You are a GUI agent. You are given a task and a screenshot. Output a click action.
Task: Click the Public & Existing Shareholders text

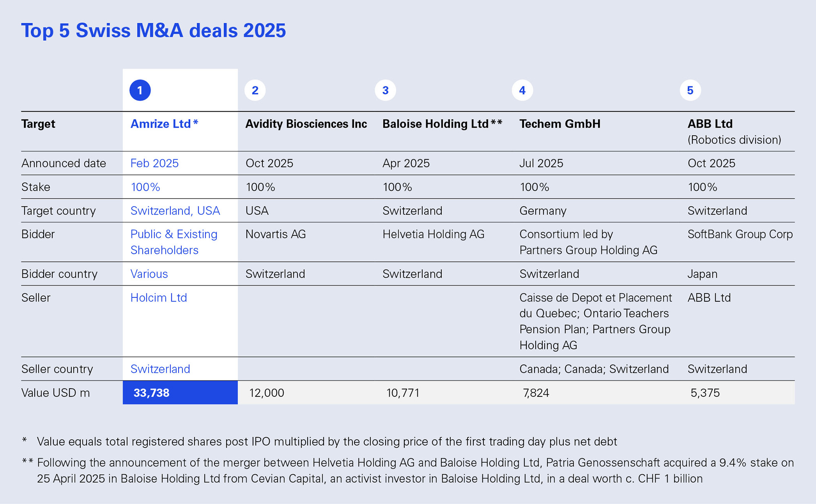(x=173, y=242)
